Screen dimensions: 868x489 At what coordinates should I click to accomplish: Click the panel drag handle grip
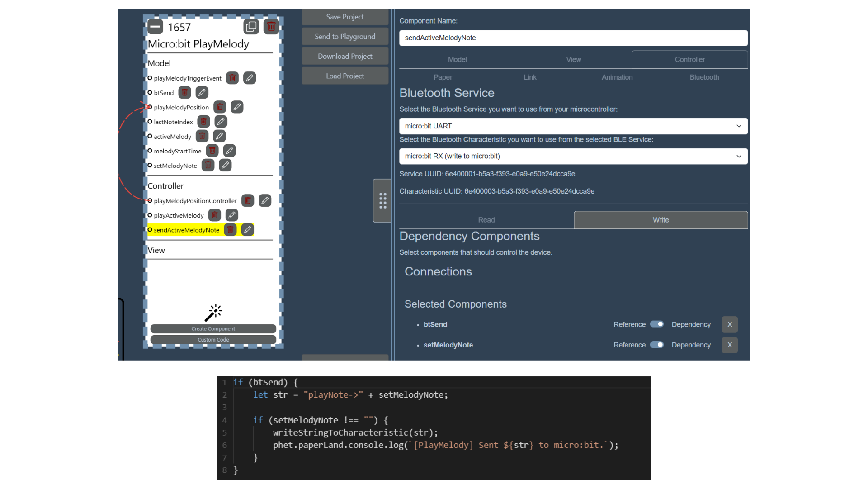pos(382,200)
